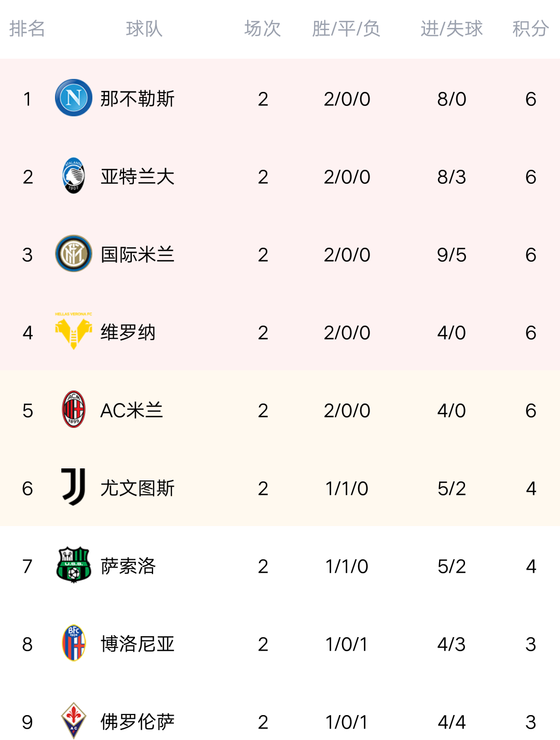Select 尤文图斯 team name
The width and height of the screenshot is (560, 740).
click(x=138, y=488)
